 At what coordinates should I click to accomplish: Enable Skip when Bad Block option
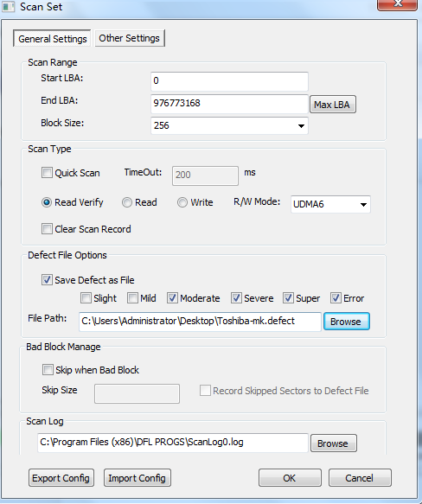48,370
